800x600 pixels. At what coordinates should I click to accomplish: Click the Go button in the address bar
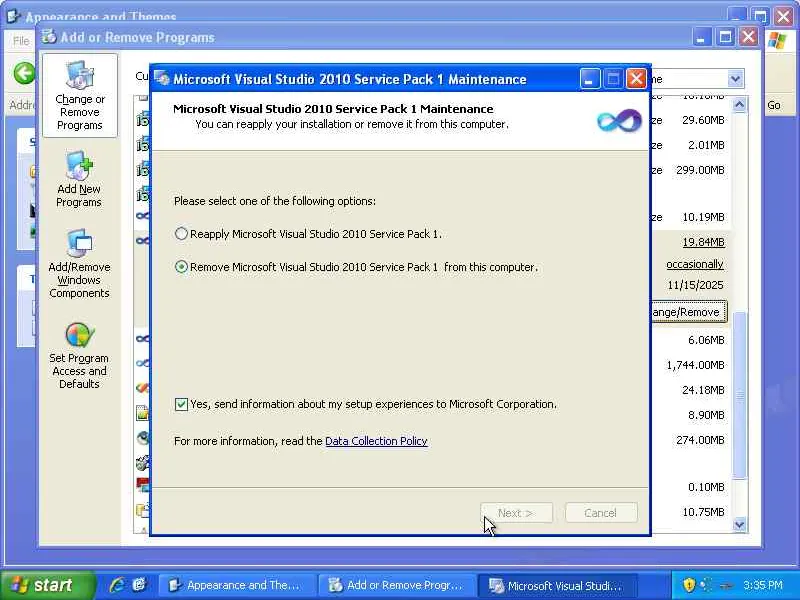774,105
